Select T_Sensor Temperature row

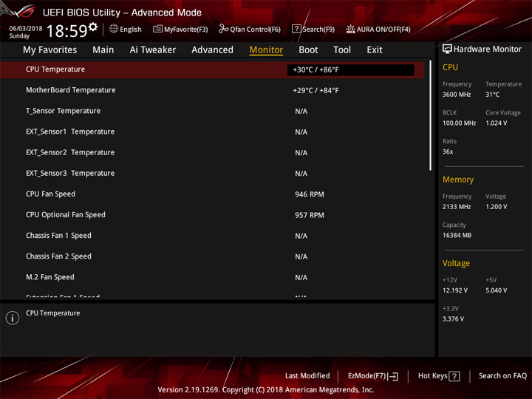pos(212,111)
